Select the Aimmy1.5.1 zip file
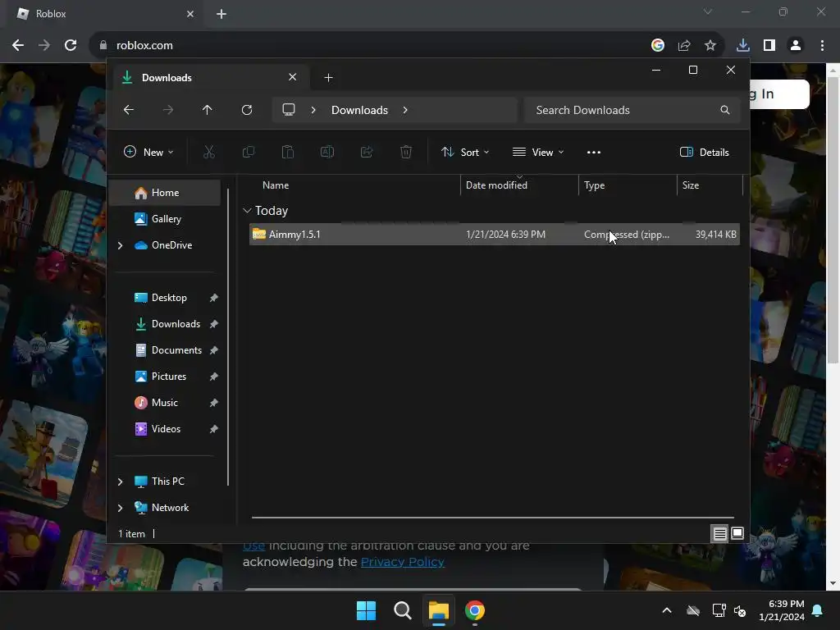The image size is (840, 630). 494,235
